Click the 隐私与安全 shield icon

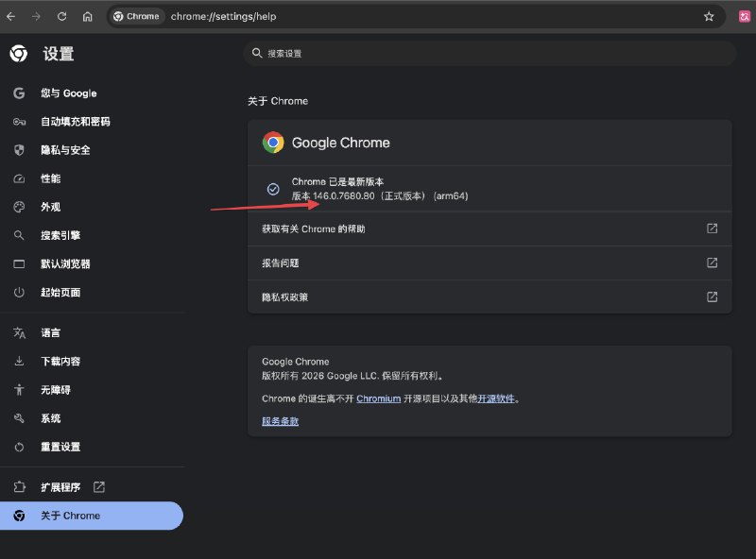[x=19, y=149]
